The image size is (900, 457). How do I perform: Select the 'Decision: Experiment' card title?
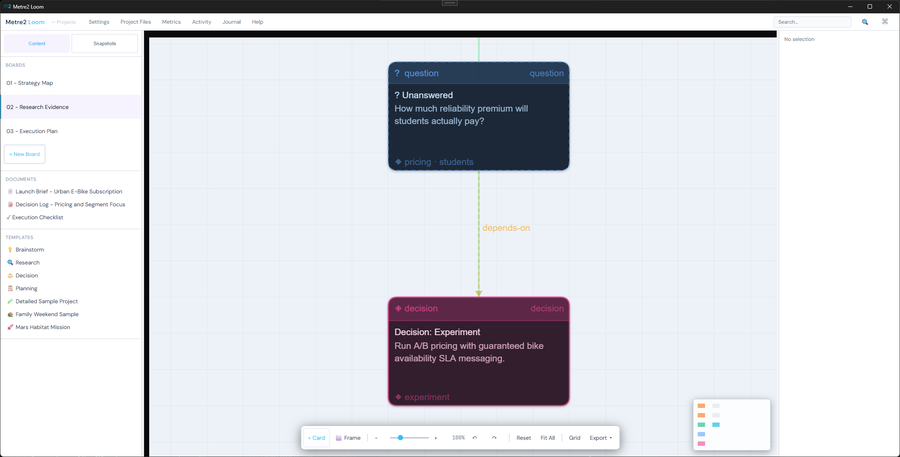(437, 332)
